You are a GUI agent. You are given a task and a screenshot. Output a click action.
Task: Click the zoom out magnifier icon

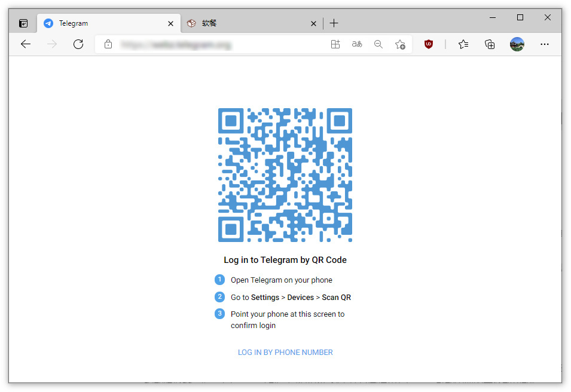pos(378,44)
